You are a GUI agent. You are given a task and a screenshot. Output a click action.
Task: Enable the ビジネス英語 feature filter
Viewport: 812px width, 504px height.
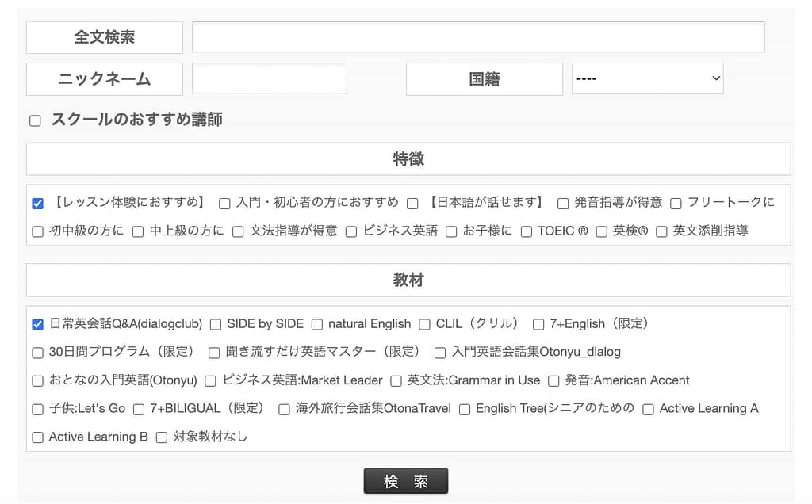pos(350,231)
